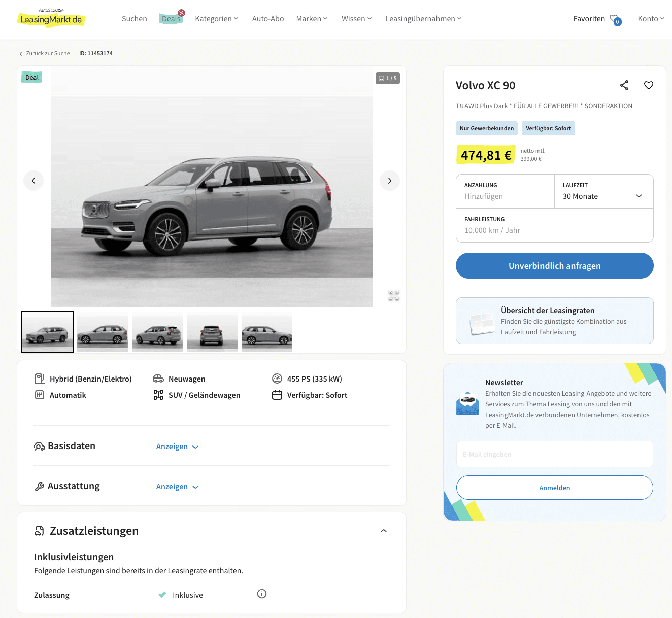The height and width of the screenshot is (618, 672).
Task: Click Verfügbar: Sofort blue tag
Action: point(548,128)
